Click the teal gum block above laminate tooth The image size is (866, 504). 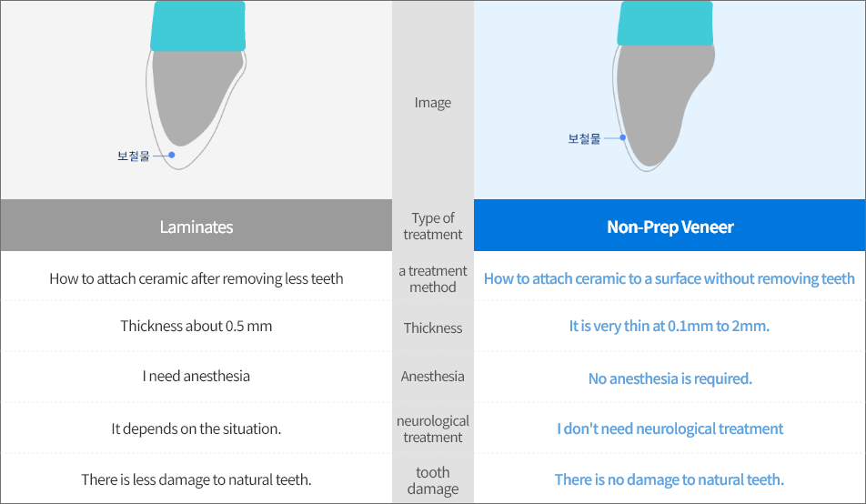[x=197, y=26]
